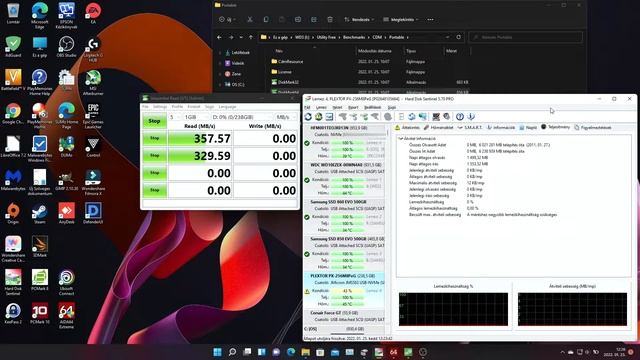Collapse the Átviteli információ tree section
Image resolution: width=640 pixels, height=360 pixels.
[x=401, y=139]
